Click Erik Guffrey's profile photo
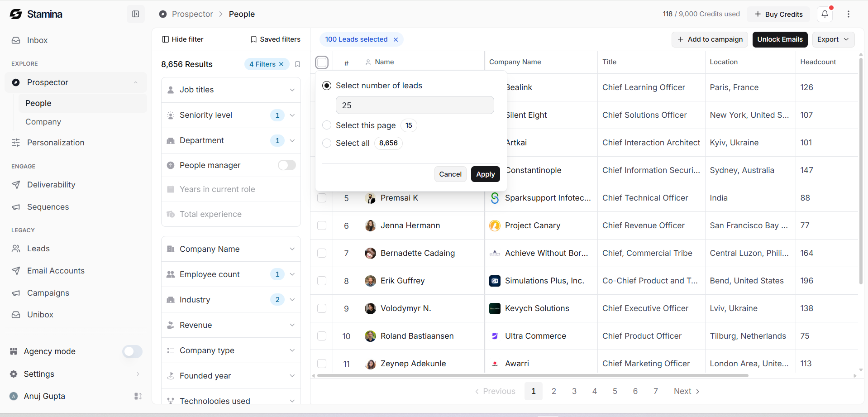 pyautogui.click(x=370, y=281)
